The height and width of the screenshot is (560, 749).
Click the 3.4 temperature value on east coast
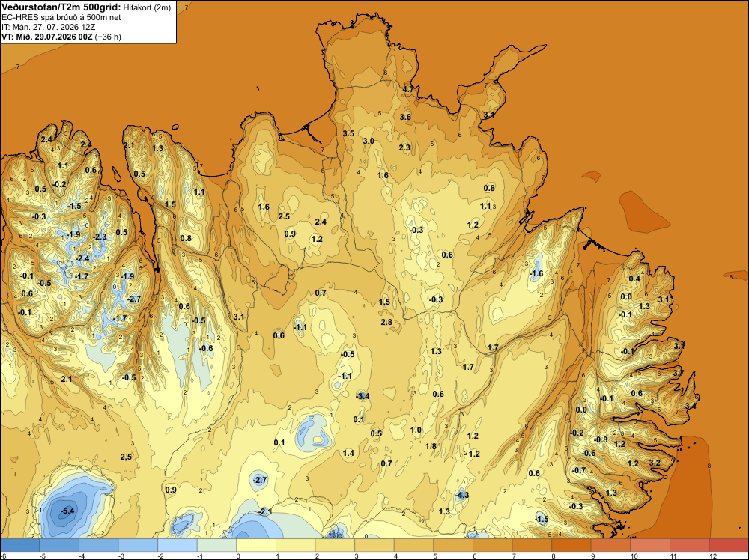691,406
